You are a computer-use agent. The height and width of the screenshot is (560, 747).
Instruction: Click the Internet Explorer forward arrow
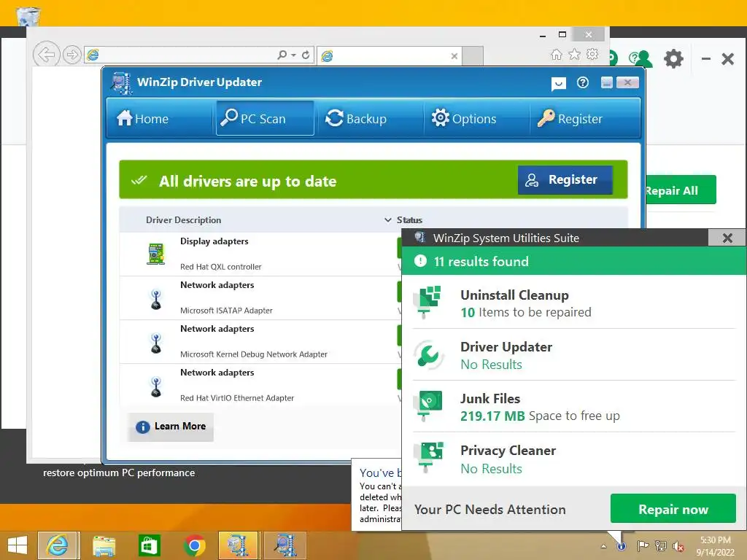click(x=72, y=55)
